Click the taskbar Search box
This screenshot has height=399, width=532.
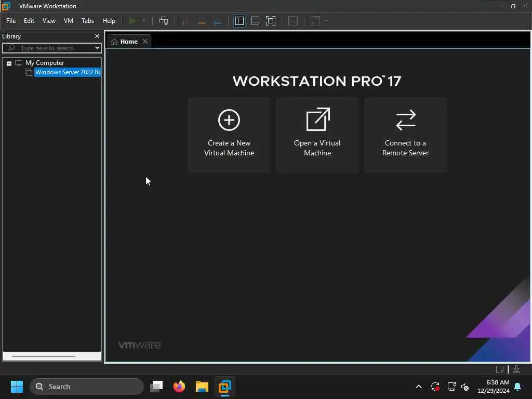pos(87,387)
